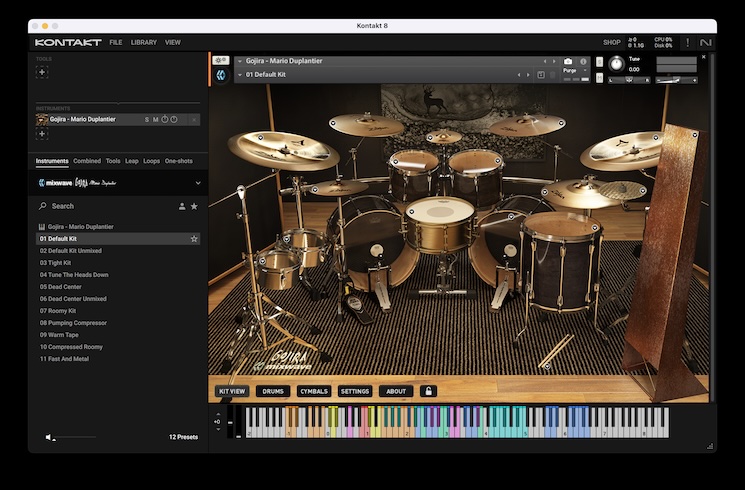Load the 10 Compressed Roomy preset
Viewport: 745px width, 490px height.
click(118, 347)
